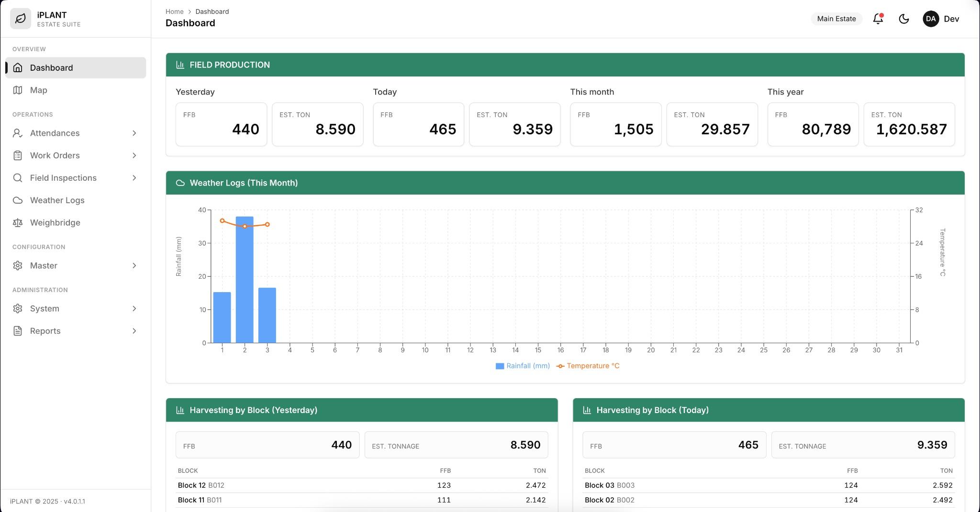This screenshot has width=980, height=512.
Task: Click the Weighbridge scale icon
Action: [18, 223]
